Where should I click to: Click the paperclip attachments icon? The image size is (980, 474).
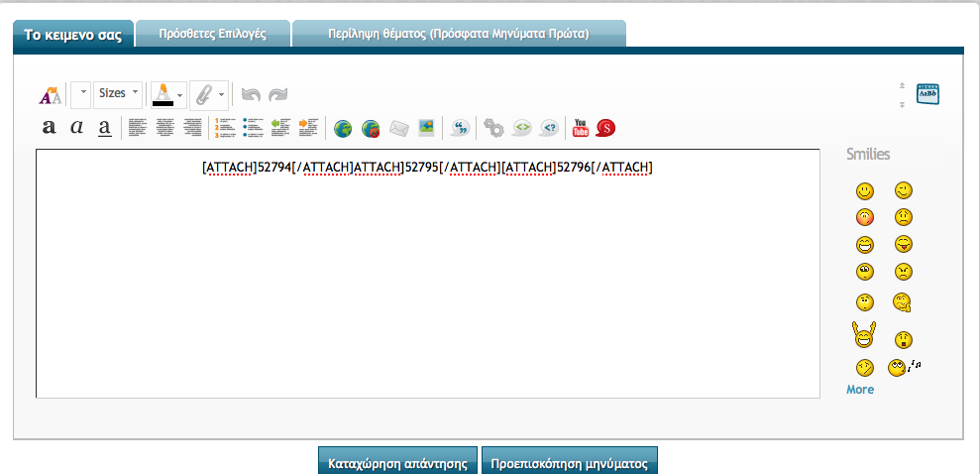click(x=203, y=95)
